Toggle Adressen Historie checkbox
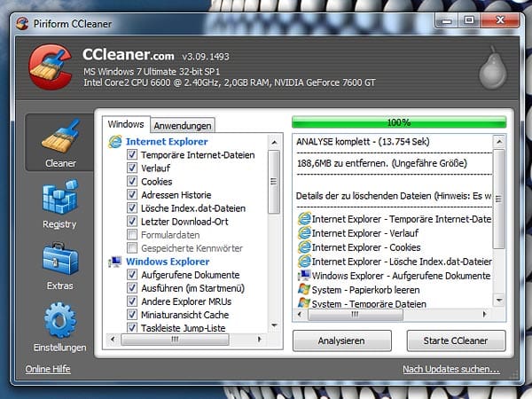Viewport: 532px width, 399px height. (x=132, y=195)
